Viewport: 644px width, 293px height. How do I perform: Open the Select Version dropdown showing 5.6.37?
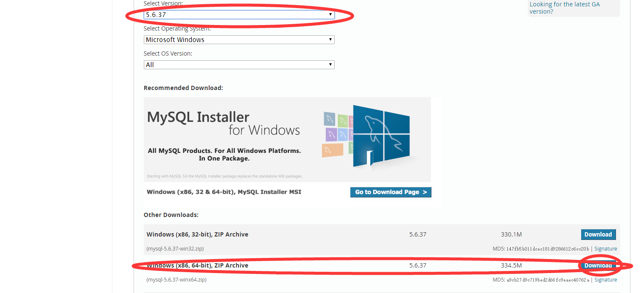(x=239, y=14)
